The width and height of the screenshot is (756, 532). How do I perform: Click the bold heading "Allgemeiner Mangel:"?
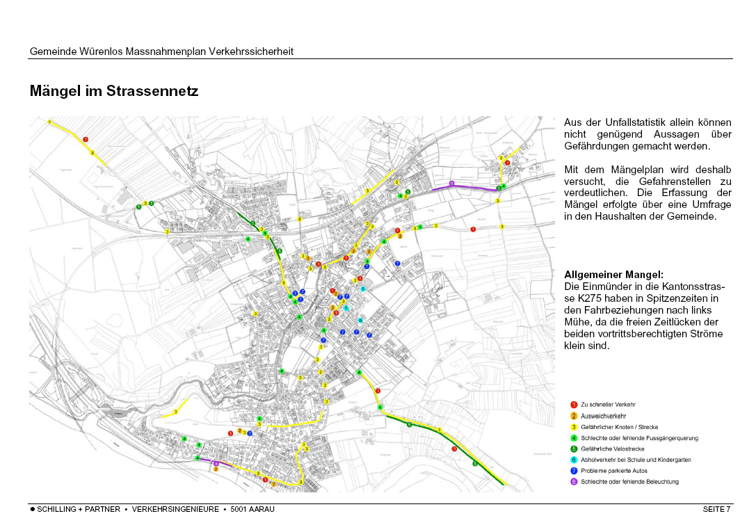click(613, 275)
